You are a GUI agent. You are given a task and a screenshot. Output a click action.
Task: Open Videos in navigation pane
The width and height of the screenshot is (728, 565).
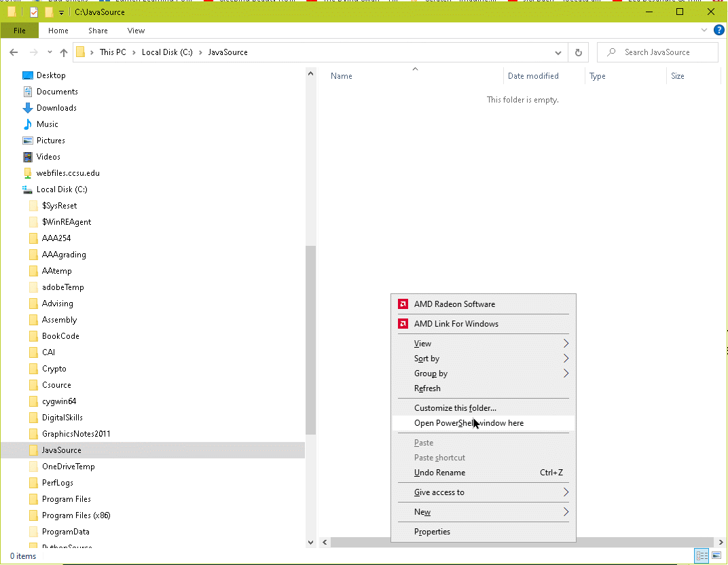(x=48, y=156)
